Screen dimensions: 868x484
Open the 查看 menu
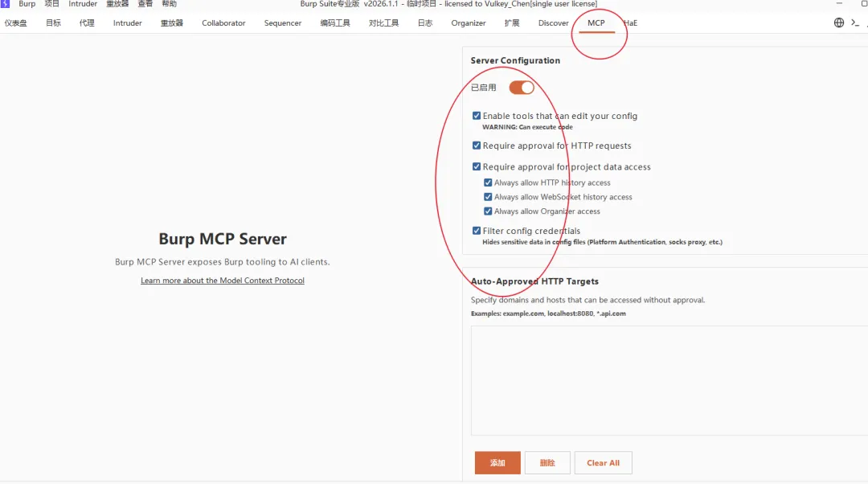(x=145, y=4)
